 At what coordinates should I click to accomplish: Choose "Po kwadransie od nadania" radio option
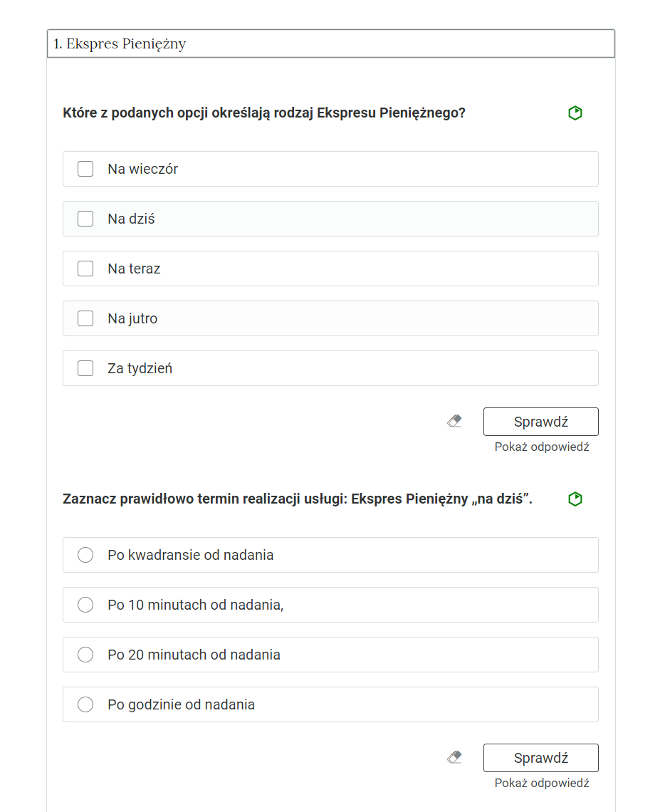[x=85, y=555]
